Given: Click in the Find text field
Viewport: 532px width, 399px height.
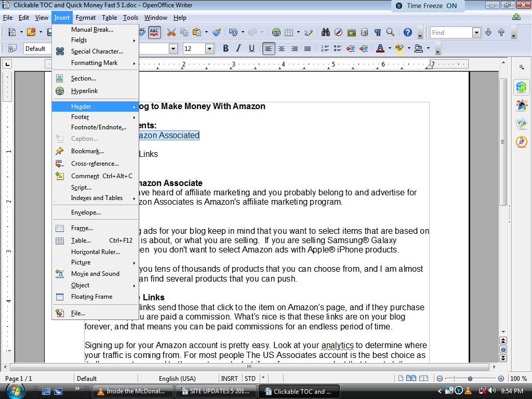Looking at the screenshot, I should (451, 32).
